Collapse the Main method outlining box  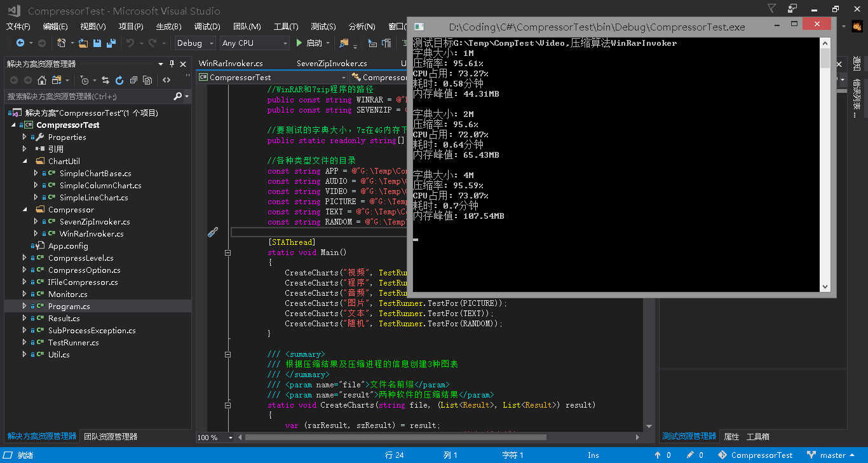(227, 252)
